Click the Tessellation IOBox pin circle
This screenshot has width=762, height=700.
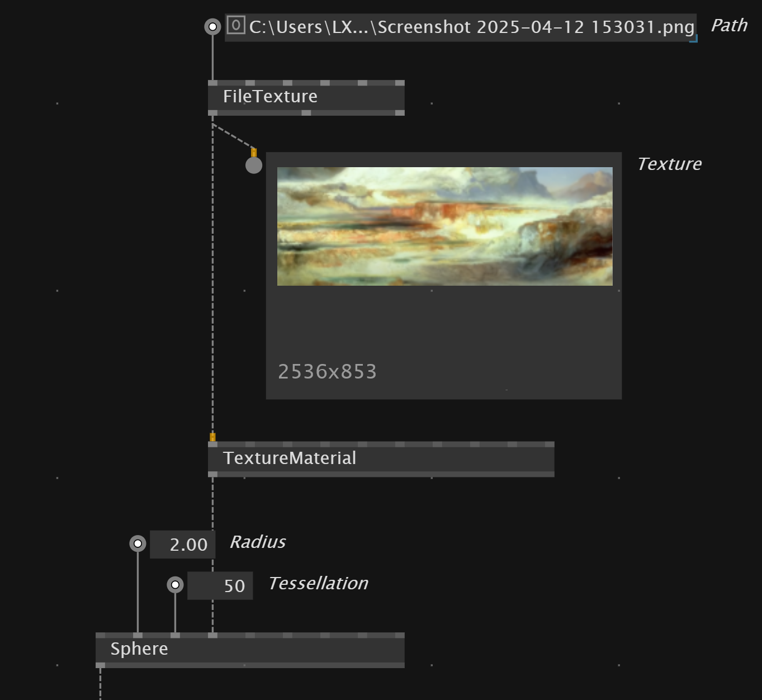(x=175, y=585)
